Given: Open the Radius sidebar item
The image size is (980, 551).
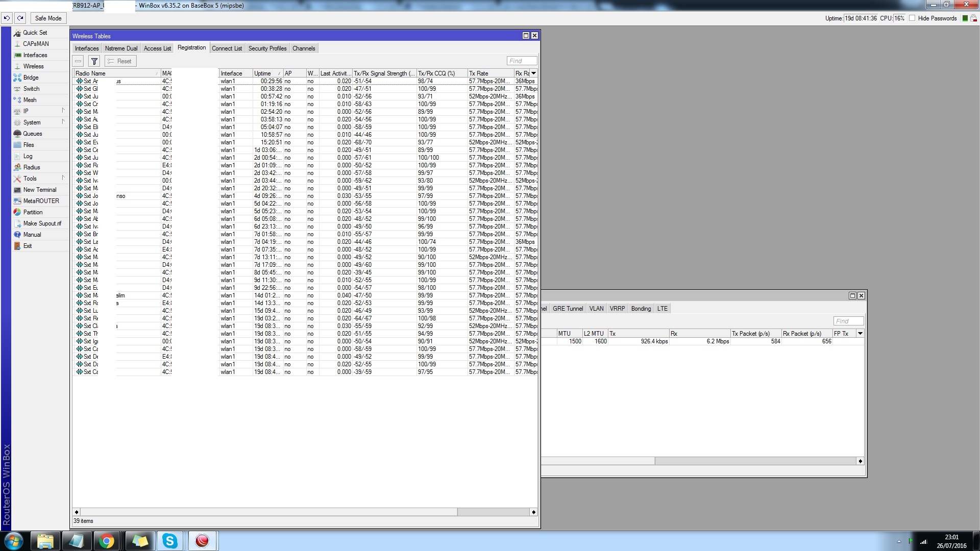Looking at the screenshot, I should [x=31, y=167].
